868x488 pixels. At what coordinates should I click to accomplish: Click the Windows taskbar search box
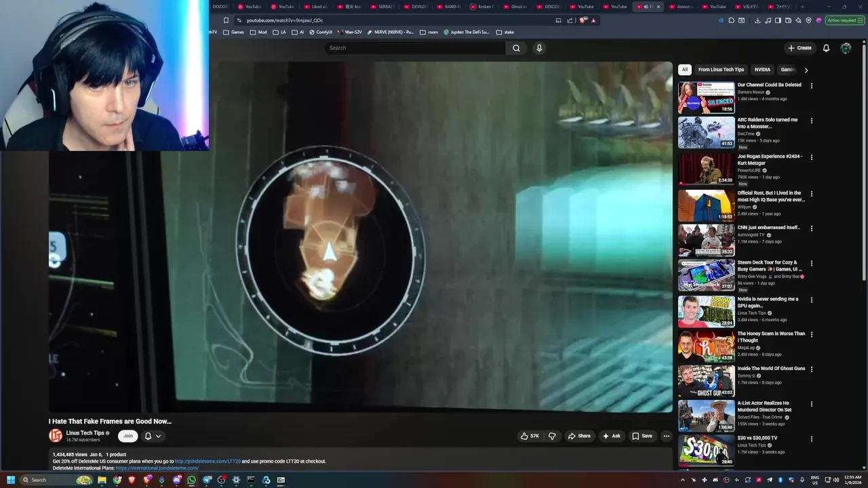coord(56,480)
